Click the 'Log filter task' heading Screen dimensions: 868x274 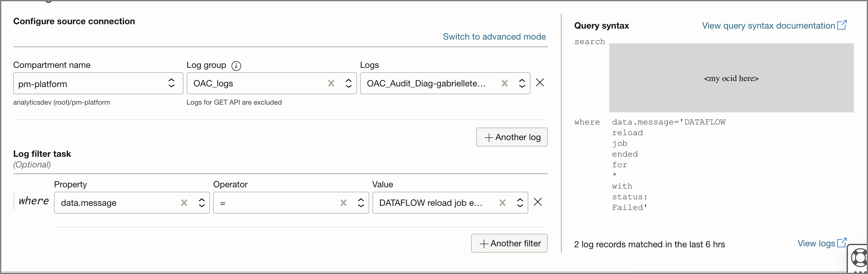click(x=42, y=154)
